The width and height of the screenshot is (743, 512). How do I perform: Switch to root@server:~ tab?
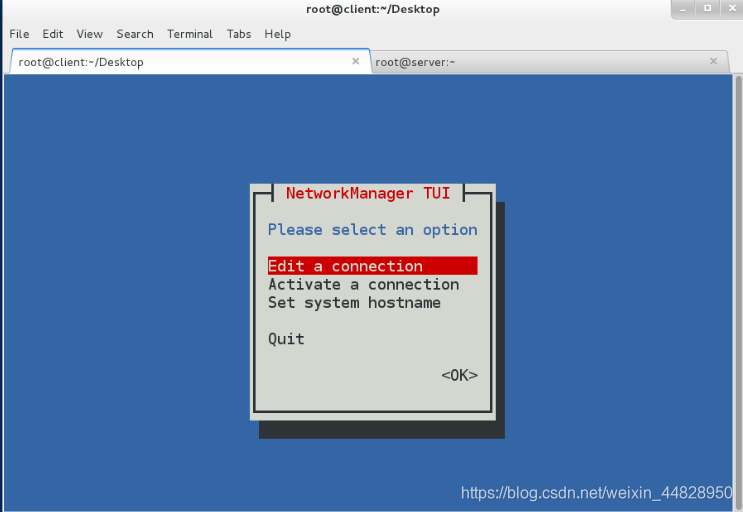pyautogui.click(x=550, y=62)
